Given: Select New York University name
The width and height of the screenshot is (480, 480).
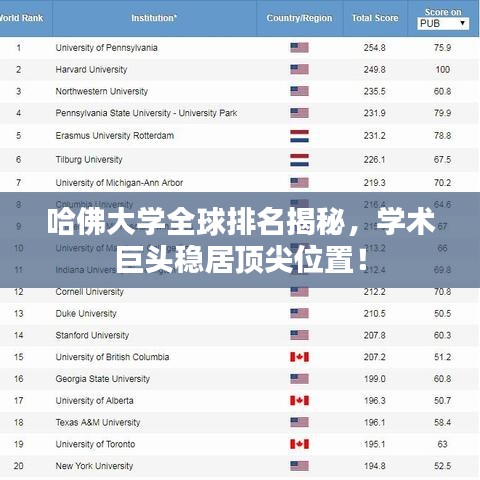Looking at the screenshot, I should click(94, 466).
